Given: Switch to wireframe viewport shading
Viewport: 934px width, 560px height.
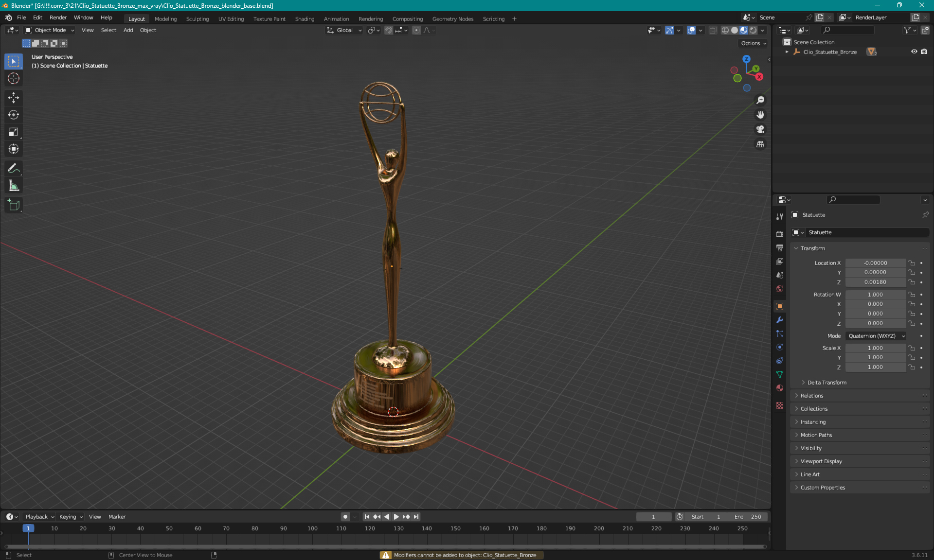Looking at the screenshot, I should tap(725, 30).
